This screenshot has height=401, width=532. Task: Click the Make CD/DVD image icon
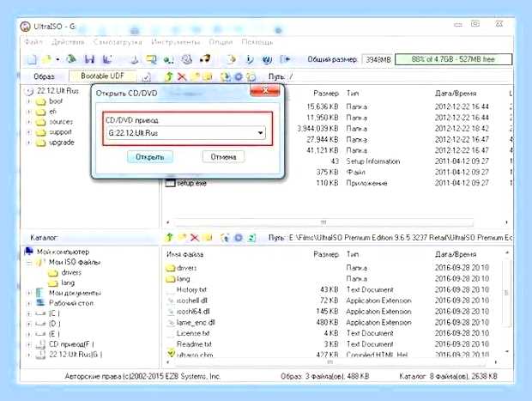[x=135, y=60]
